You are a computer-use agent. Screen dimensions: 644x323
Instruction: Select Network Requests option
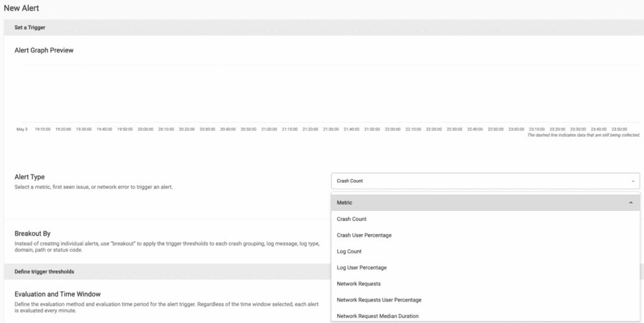485,283
